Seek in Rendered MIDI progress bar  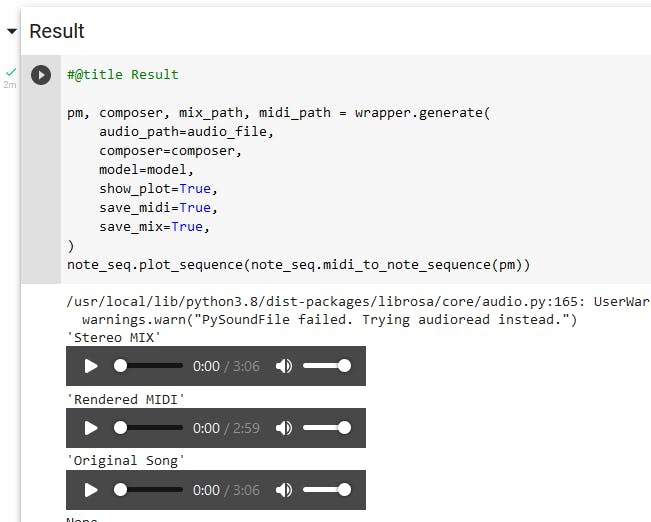pyautogui.click(x=148, y=428)
